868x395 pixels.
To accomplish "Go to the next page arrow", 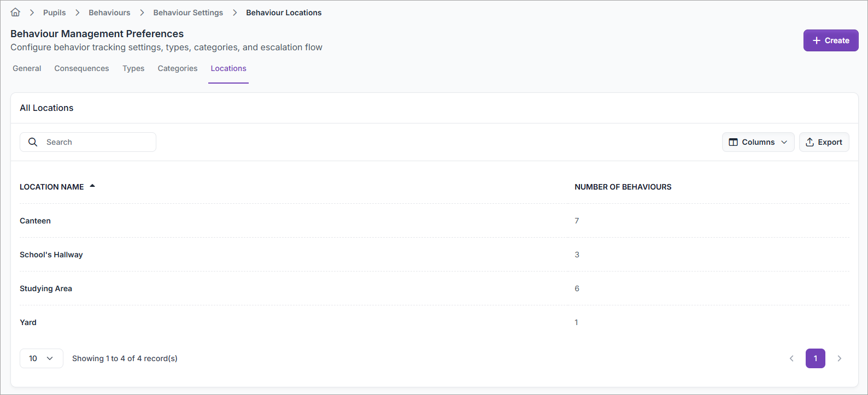I will [840, 358].
